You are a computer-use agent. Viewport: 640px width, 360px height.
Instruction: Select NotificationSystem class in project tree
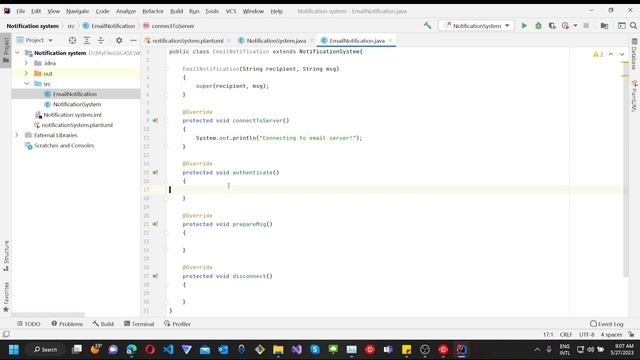coord(77,104)
